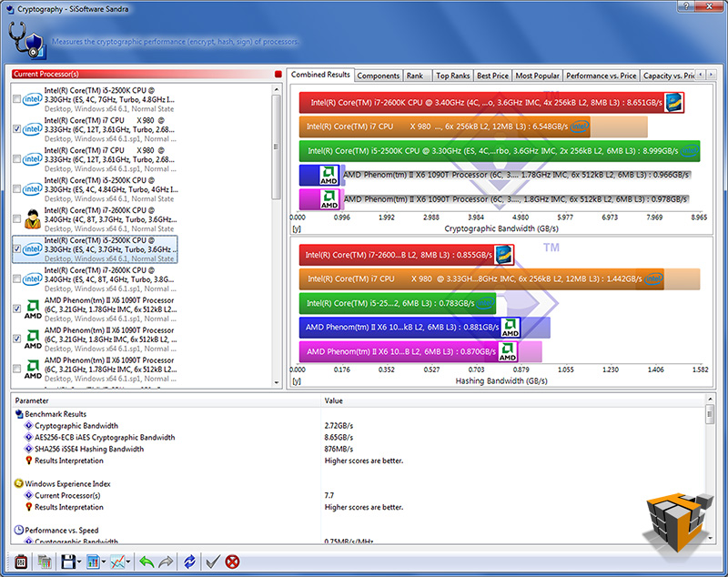Click the Value column header
Screen dimensions: 728x577
tap(513, 400)
